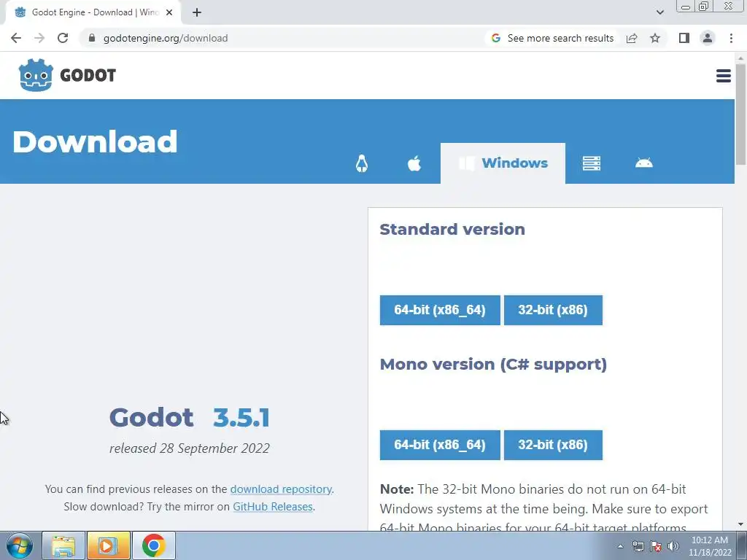The width and height of the screenshot is (747, 560).
Task: View site information lock icon
Action: point(92,38)
